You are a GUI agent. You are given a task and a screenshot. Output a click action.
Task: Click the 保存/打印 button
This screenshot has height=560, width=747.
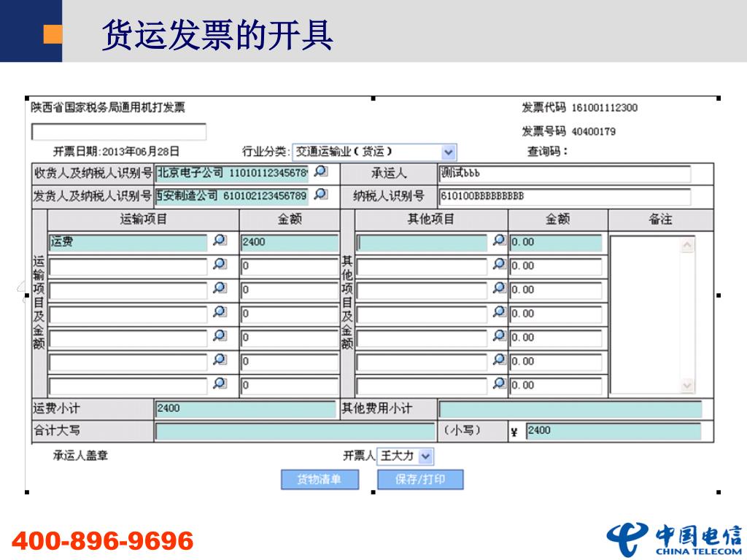pyautogui.click(x=420, y=480)
